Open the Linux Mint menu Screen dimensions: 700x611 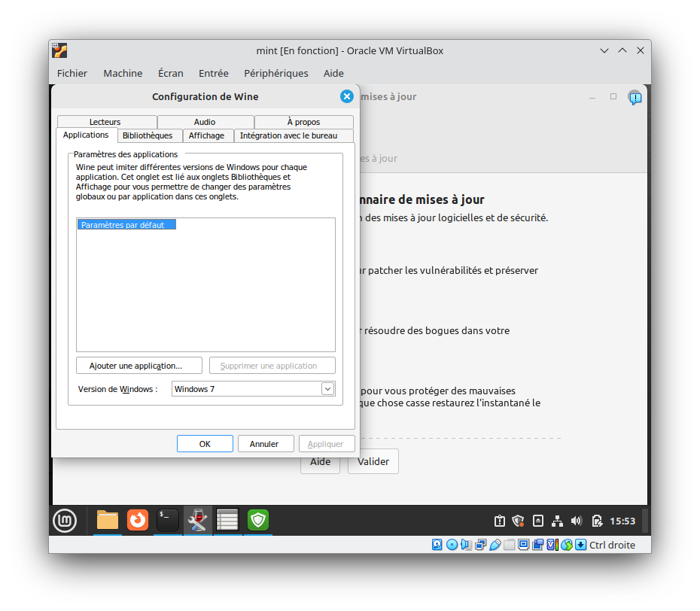click(x=66, y=520)
